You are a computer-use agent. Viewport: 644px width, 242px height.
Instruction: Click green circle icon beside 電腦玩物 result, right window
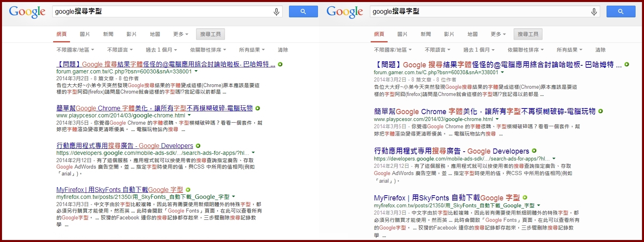pyautogui.click(x=601, y=111)
